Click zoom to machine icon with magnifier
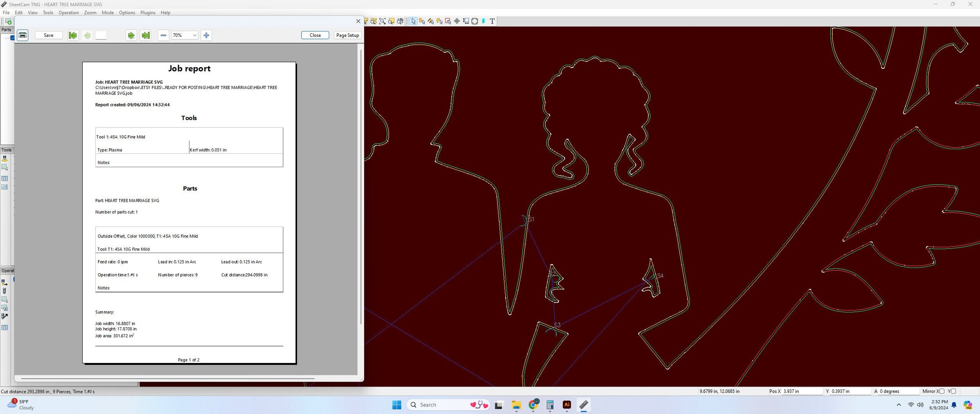The image size is (980, 414). 400,21
